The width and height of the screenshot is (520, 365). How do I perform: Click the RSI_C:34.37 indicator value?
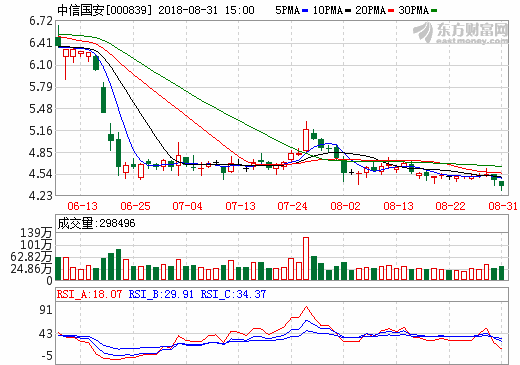233,294
